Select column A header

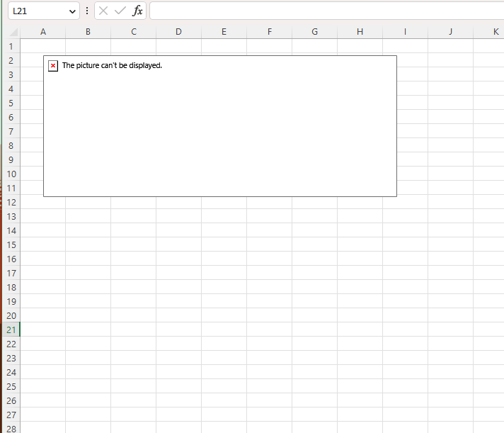[x=43, y=32]
